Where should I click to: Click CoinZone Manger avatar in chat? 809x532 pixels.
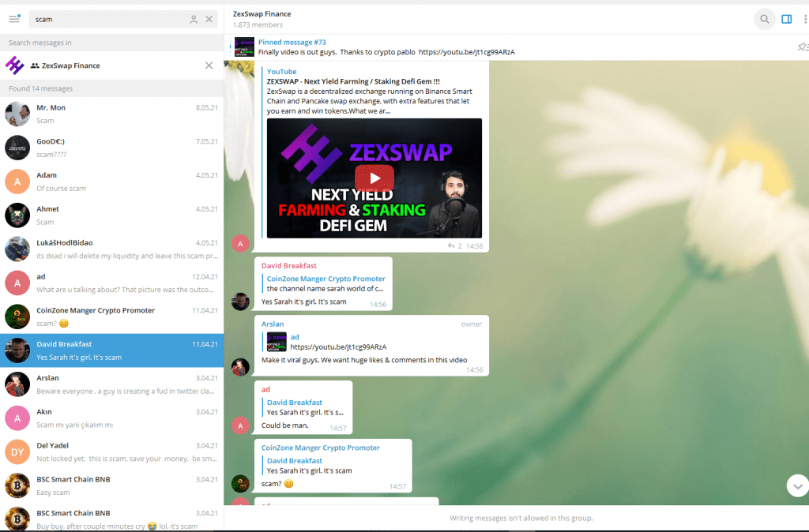240,484
